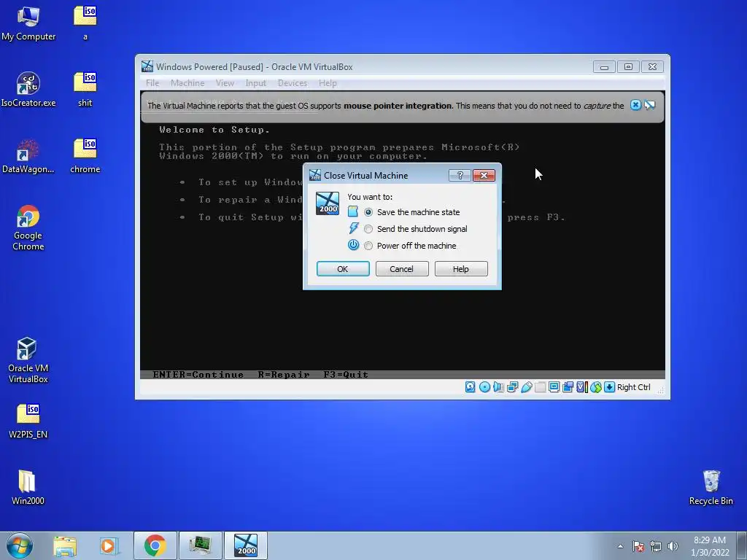Screen dimensions: 747x560
Task: Click the volume speaker tray icon
Action: [673, 546]
